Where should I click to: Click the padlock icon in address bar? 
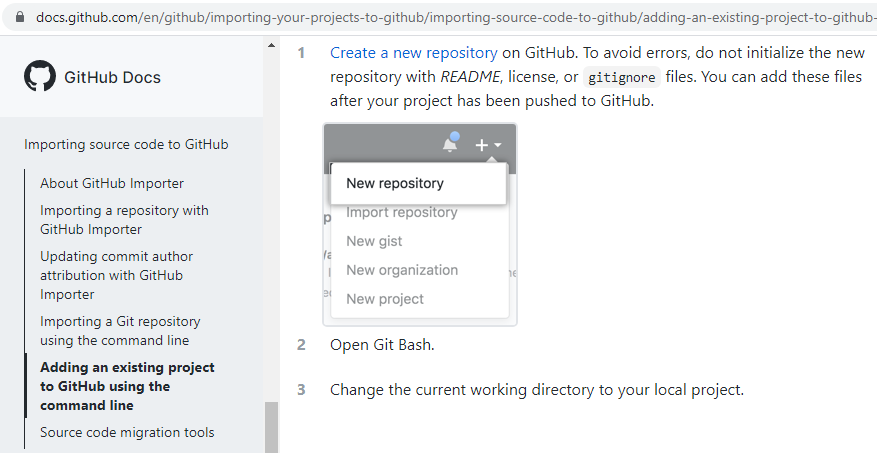point(19,17)
